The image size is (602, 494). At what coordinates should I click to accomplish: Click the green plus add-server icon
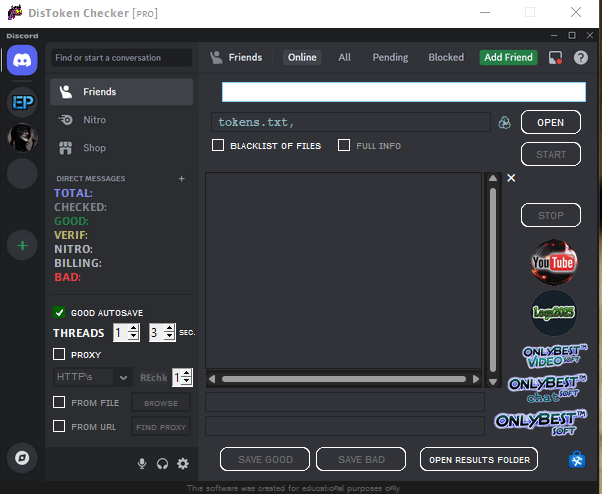point(22,245)
